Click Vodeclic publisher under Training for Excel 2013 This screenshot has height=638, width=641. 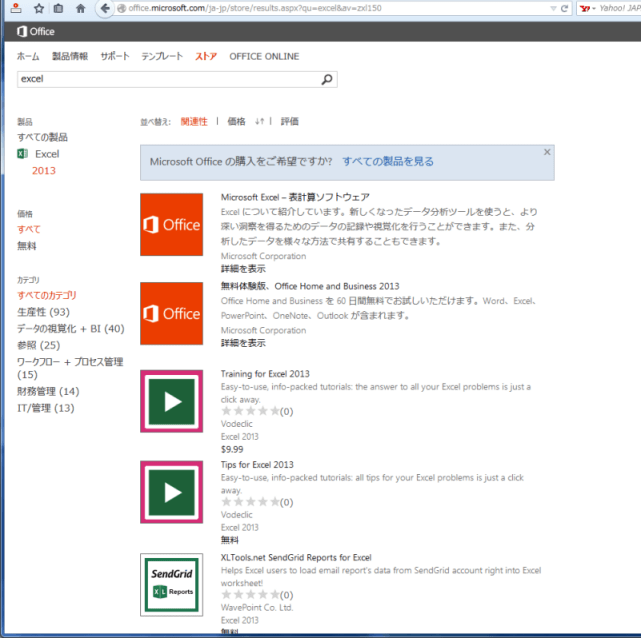[x=236, y=424]
